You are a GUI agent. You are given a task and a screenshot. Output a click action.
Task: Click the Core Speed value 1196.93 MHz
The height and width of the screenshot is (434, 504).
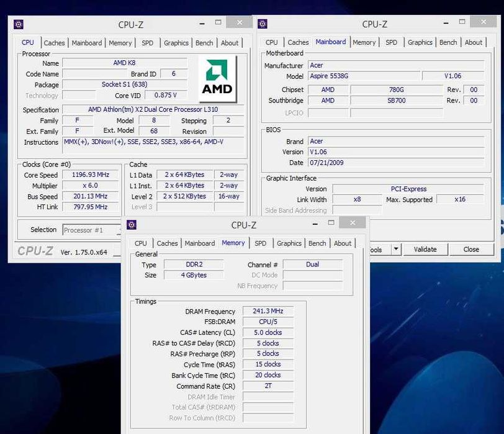click(x=91, y=174)
